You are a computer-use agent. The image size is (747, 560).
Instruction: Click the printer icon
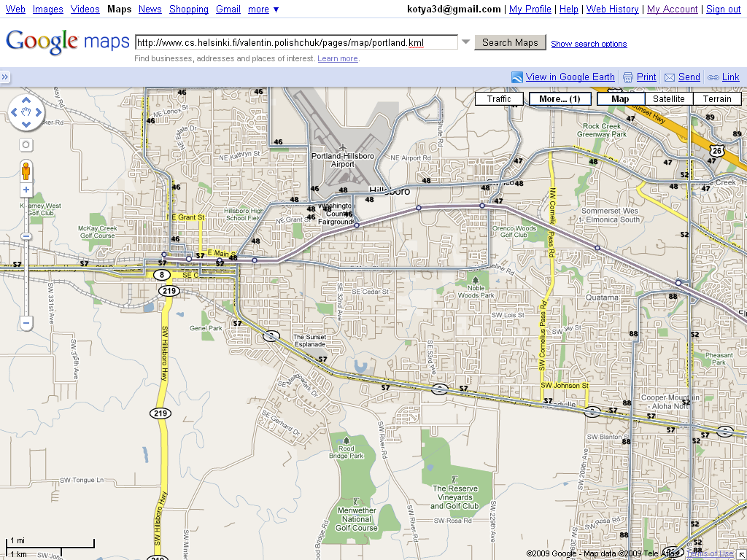coord(628,77)
